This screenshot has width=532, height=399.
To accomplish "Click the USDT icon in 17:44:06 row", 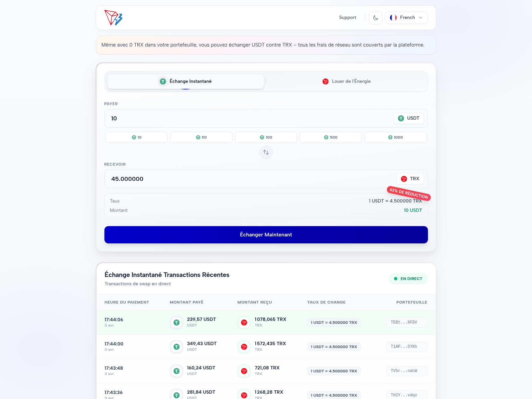I will click(x=177, y=323).
